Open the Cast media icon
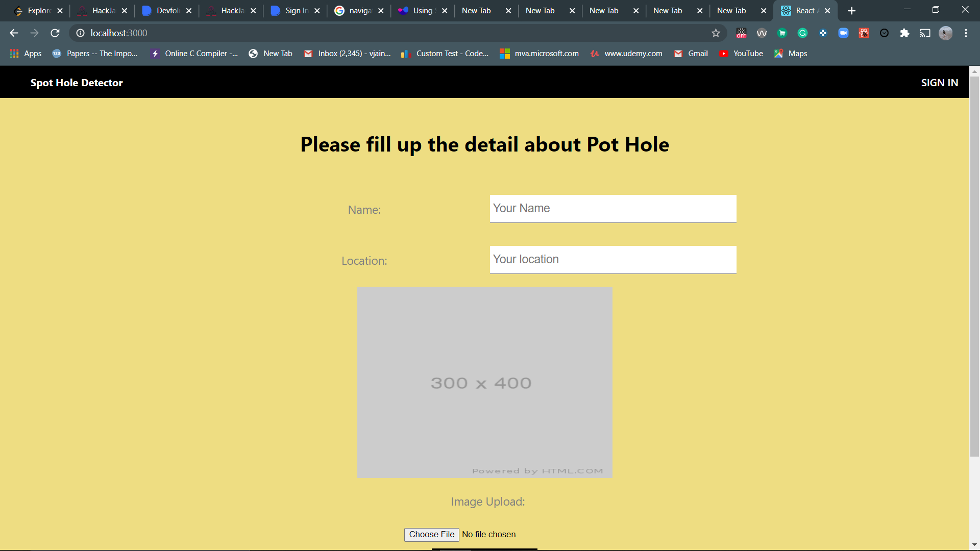980x551 pixels. (925, 33)
